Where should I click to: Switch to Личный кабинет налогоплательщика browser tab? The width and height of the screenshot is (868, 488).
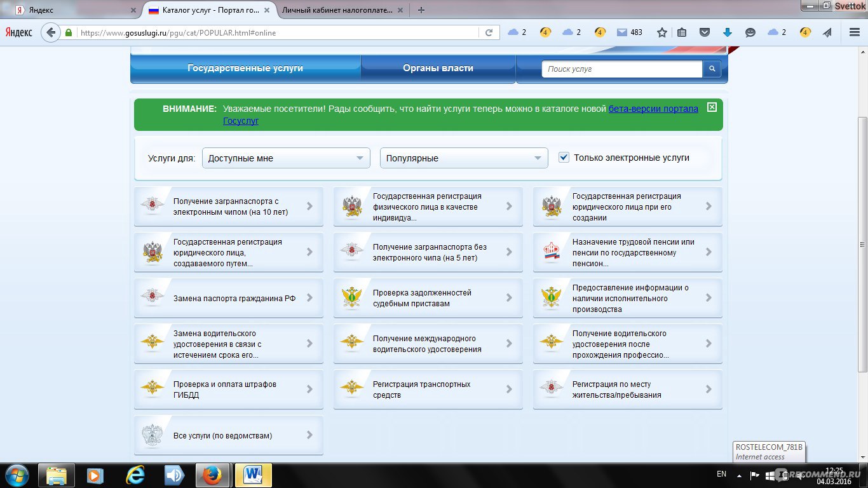tap(341, 10)
